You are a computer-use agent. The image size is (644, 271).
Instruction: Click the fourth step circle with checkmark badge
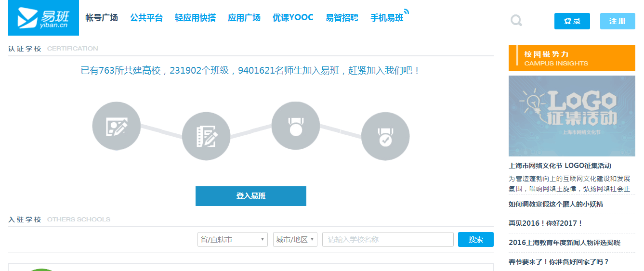(385, 137)
